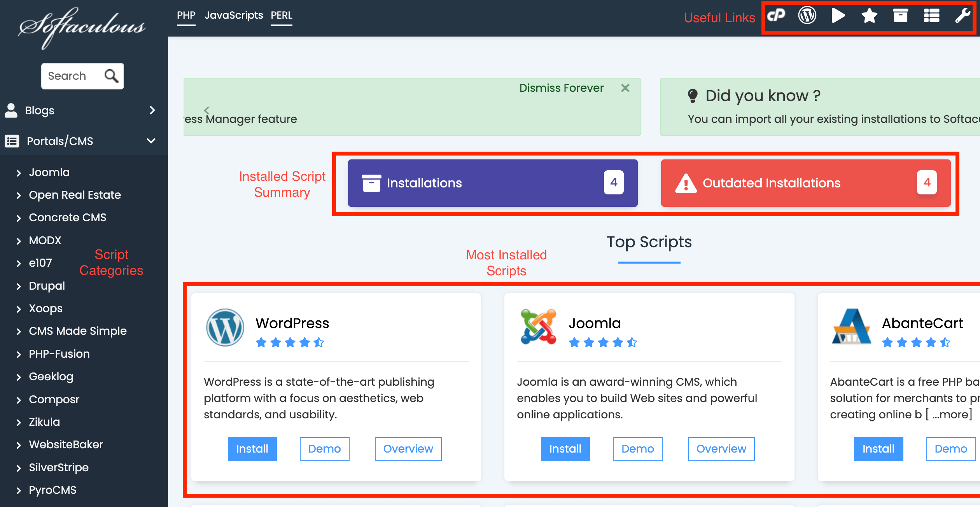Open the Joomla Demo

point(637,449)
